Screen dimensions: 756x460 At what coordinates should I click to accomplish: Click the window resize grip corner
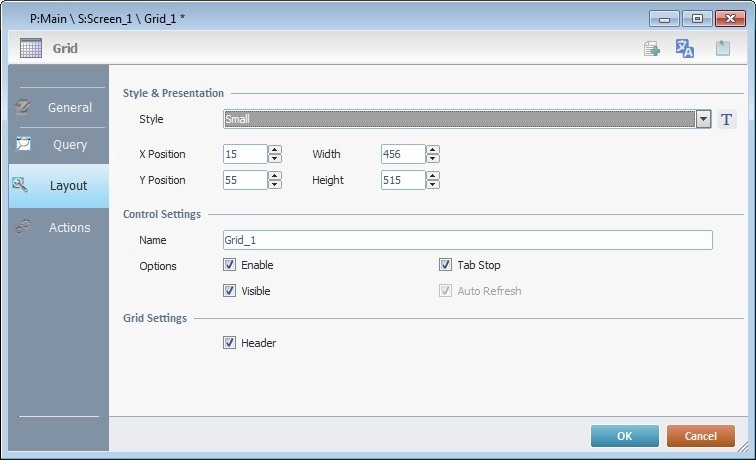click(x=743, y=448)
